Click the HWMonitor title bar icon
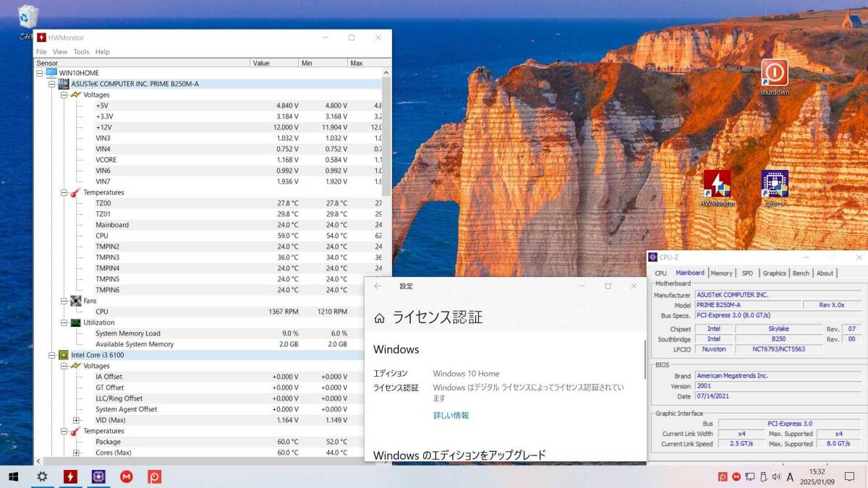This screenshot has height=488, width=868. [x=42, y=38]
